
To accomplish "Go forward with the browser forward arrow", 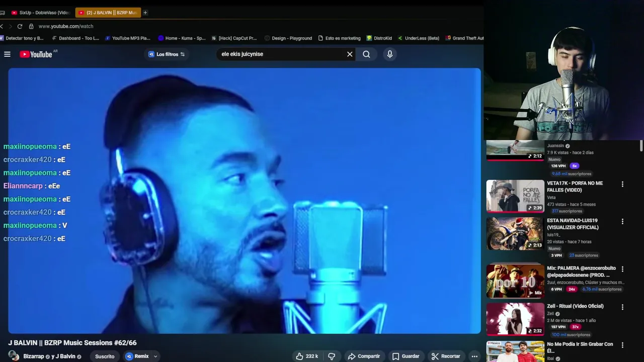I will (x=10, y=26).
